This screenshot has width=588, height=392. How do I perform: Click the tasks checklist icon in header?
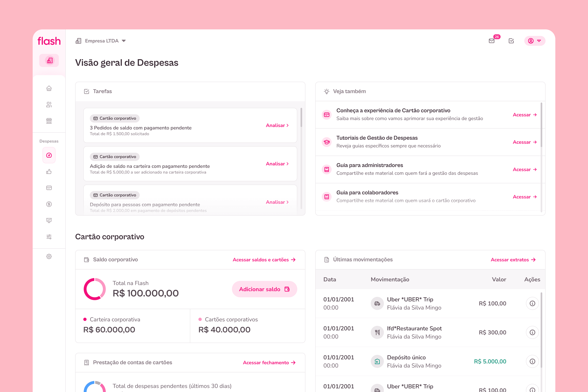[x=511, y=41]
